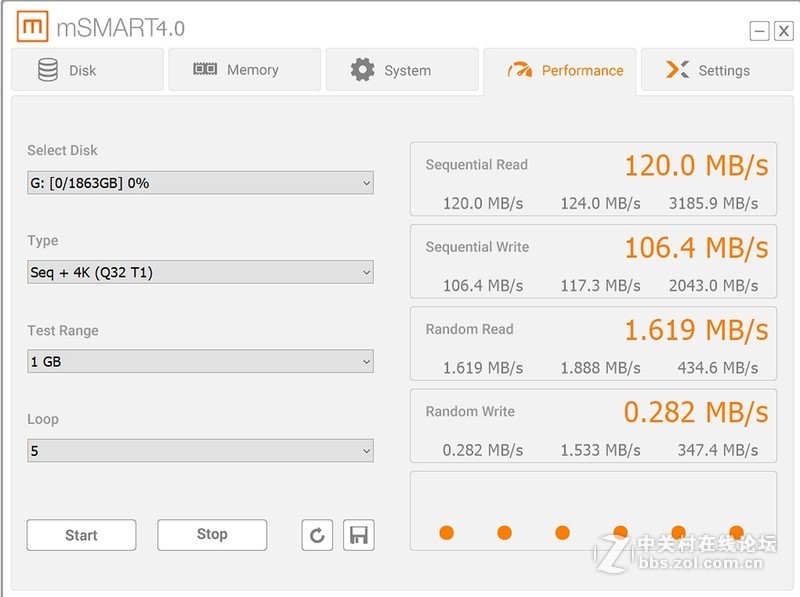Click the Disk tab's cylinder icon
Image resolution: width=800 pixels, height=597 pixels.
click(x=47, y=70)
